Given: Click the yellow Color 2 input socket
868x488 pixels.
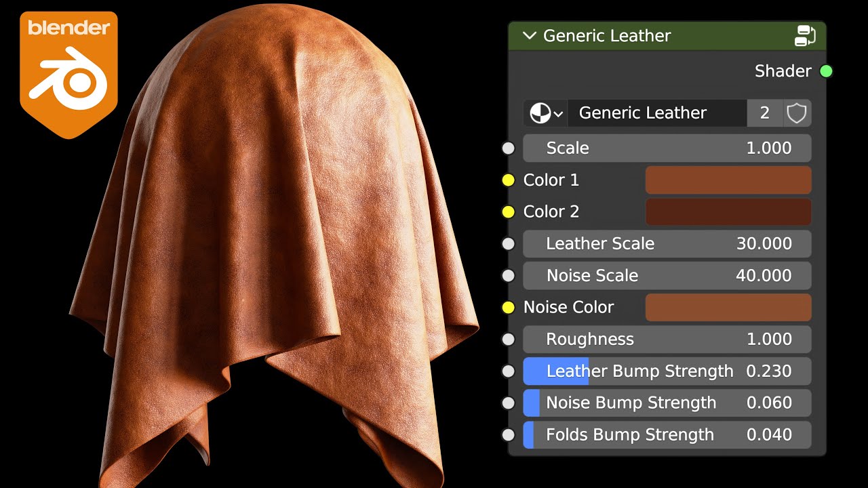Looking at the screenshot, I should [509, 212].
